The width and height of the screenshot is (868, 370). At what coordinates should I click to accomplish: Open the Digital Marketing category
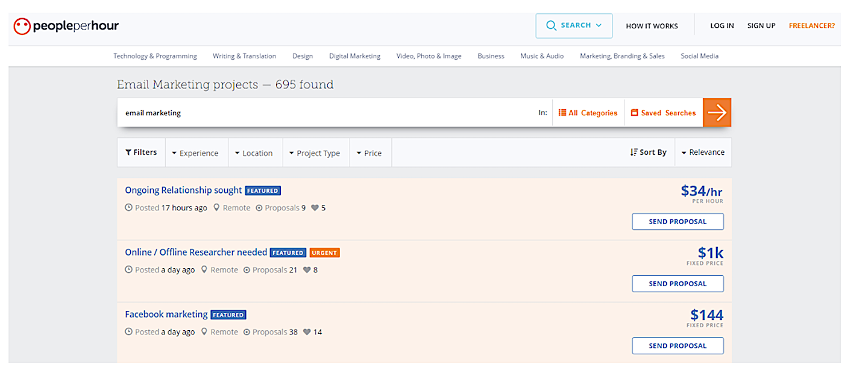pos(354,56)
